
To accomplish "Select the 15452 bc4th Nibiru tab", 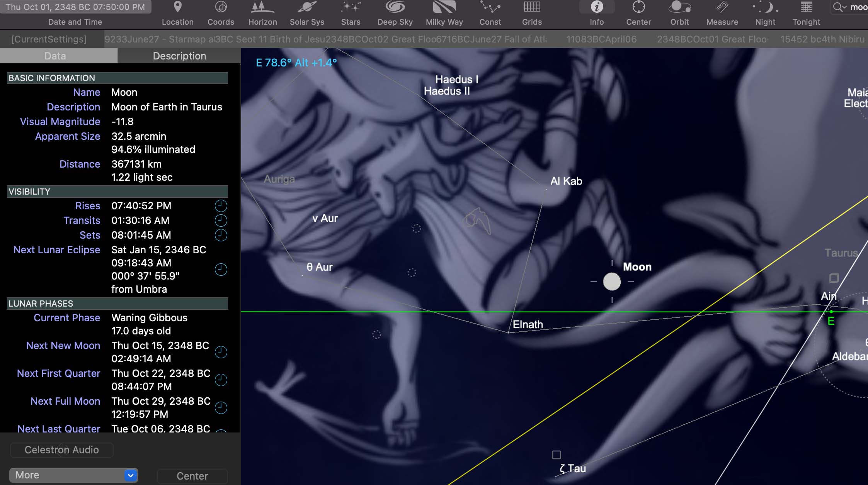I will 822,39.
